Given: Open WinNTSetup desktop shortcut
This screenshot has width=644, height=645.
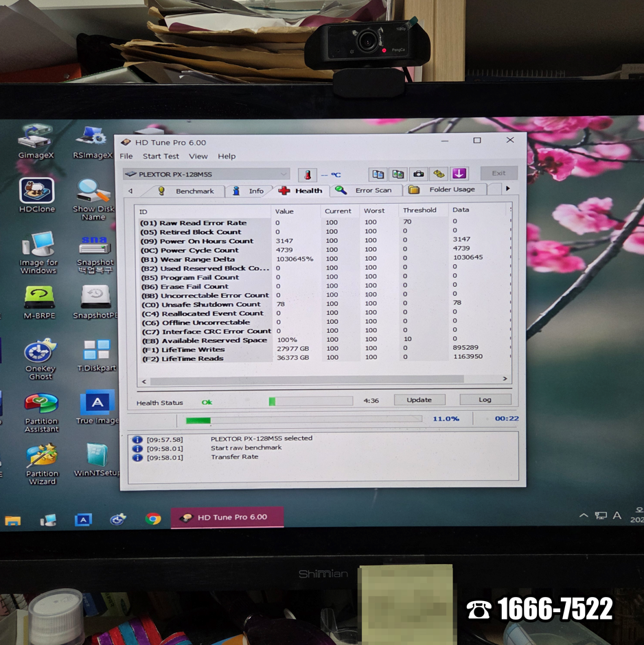Looking at the screenshot, I should pos(97,458).
